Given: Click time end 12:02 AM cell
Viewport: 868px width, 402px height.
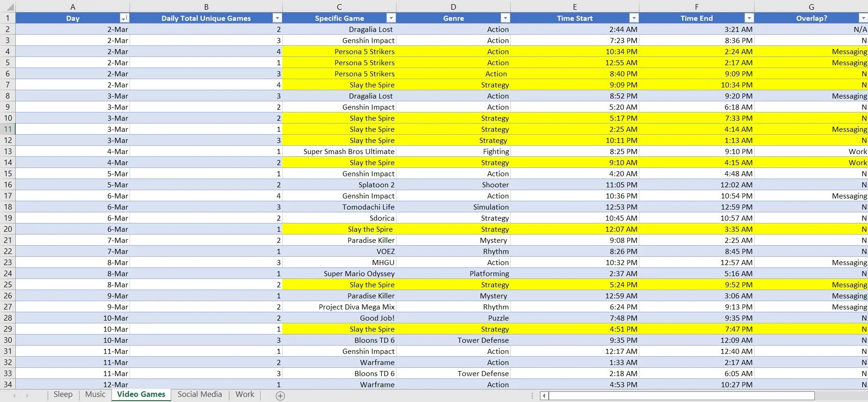Looking at the screenshot, I should [697, 185].
